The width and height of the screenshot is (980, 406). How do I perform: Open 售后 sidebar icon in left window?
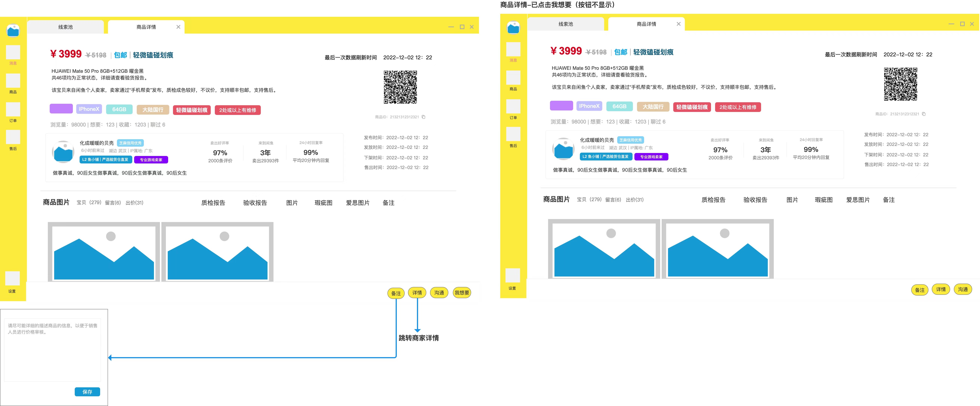tap(13, 137)
